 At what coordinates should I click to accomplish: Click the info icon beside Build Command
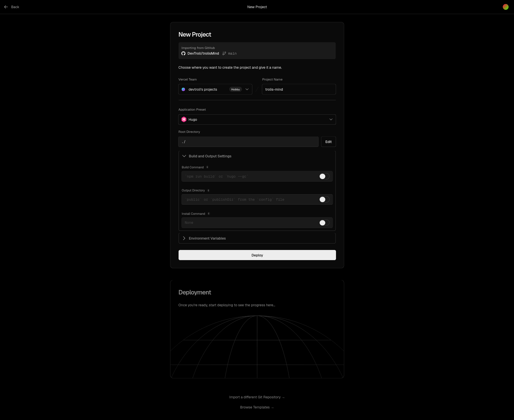(x=207, y=167)
